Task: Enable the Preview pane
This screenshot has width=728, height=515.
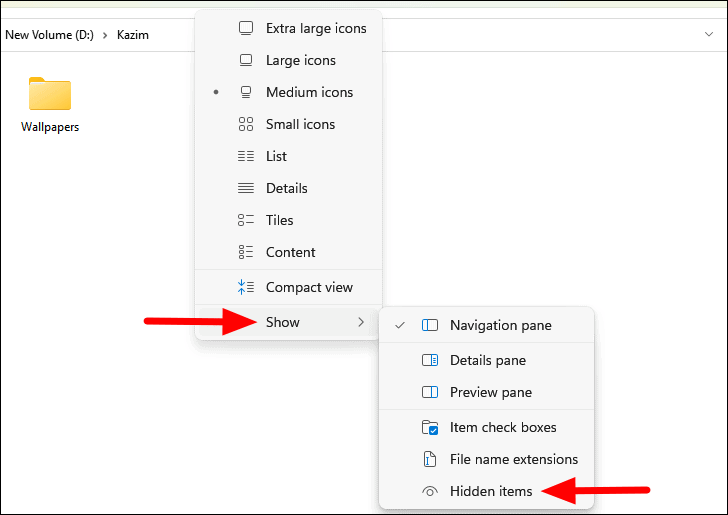Action: coord(490,392)
